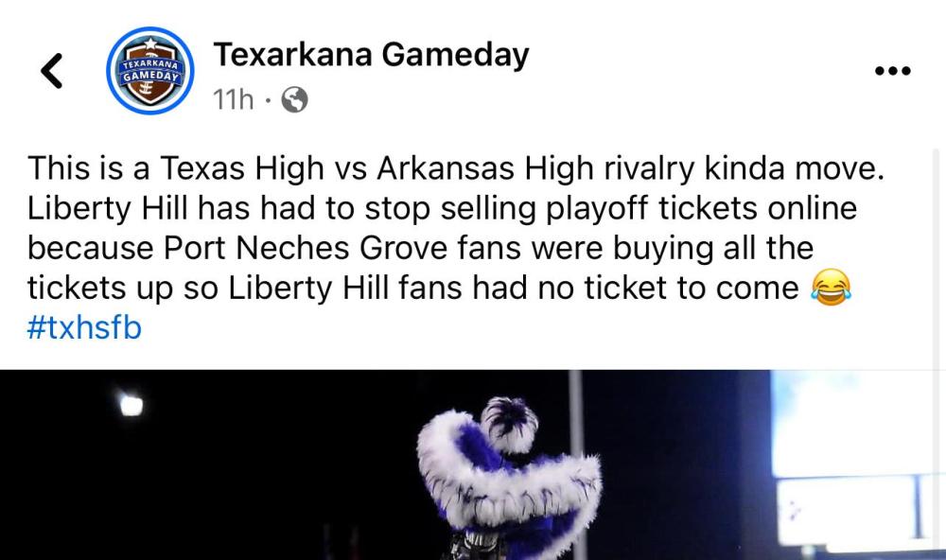Viewport: 946px width, 560px height.
Task: Click the line mentioning Port Neches Grove fans
Action: [x=421, y=248]
